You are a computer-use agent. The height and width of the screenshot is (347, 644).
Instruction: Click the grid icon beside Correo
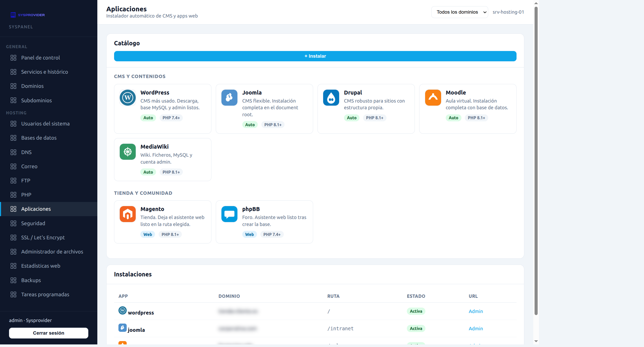(13, 166)
